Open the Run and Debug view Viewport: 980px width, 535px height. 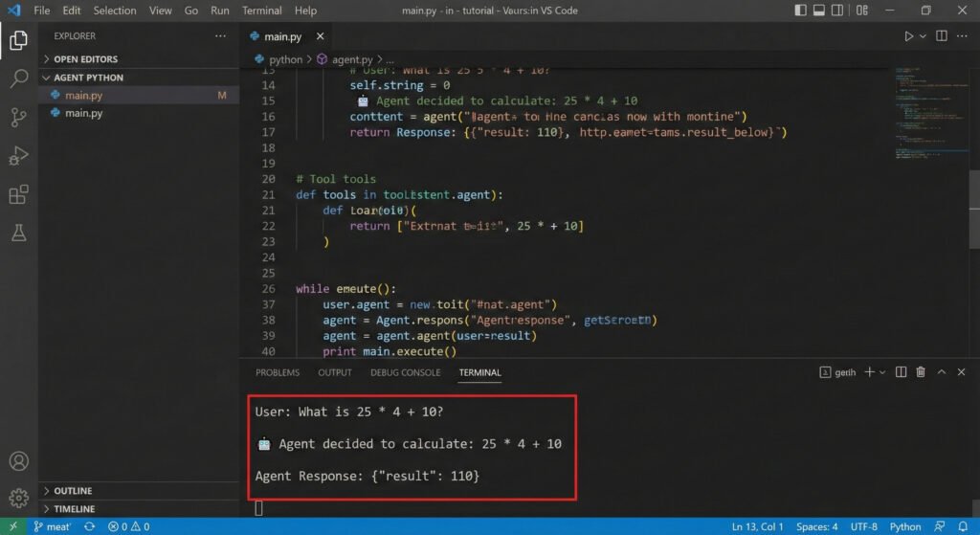click(18, 156)
